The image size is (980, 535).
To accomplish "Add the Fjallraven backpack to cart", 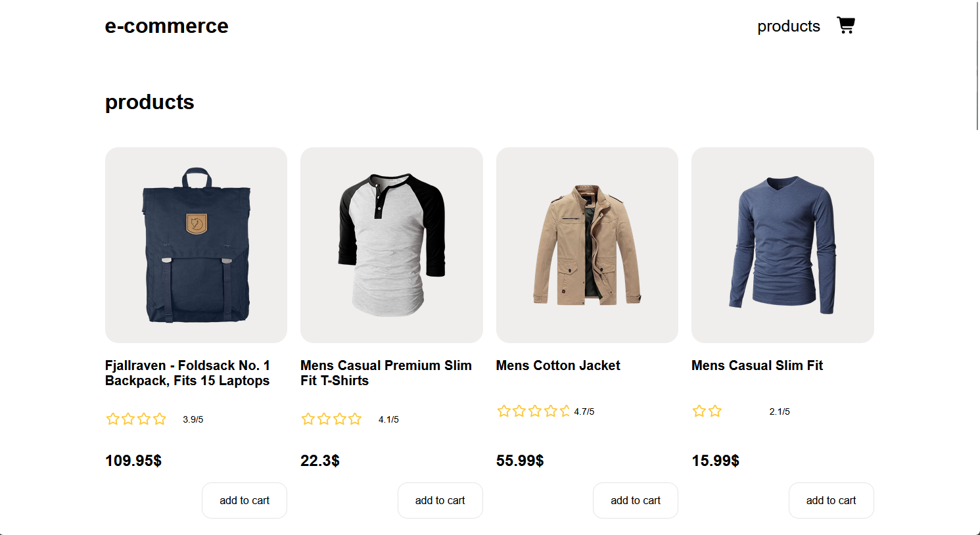I will [245, 500].
